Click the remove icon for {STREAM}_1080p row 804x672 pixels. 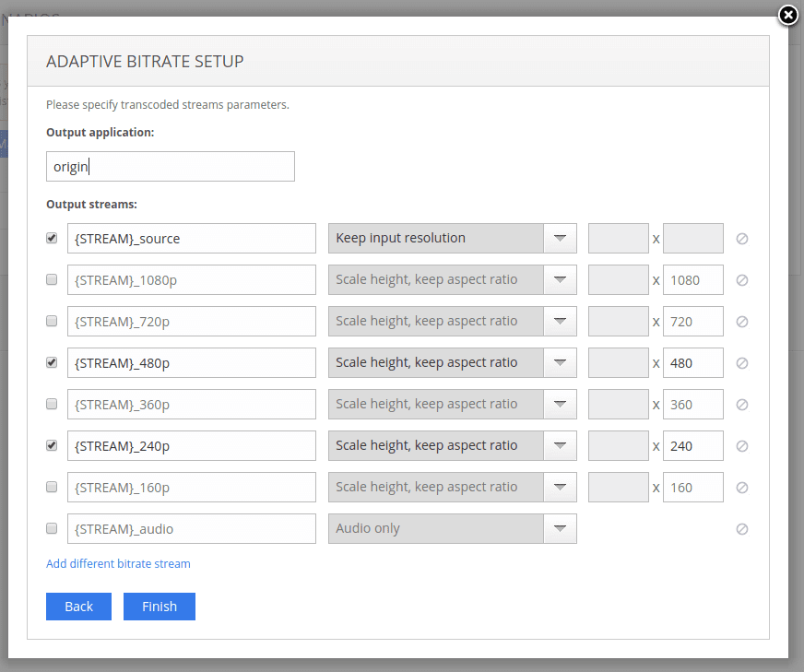[x=741, y=279]
